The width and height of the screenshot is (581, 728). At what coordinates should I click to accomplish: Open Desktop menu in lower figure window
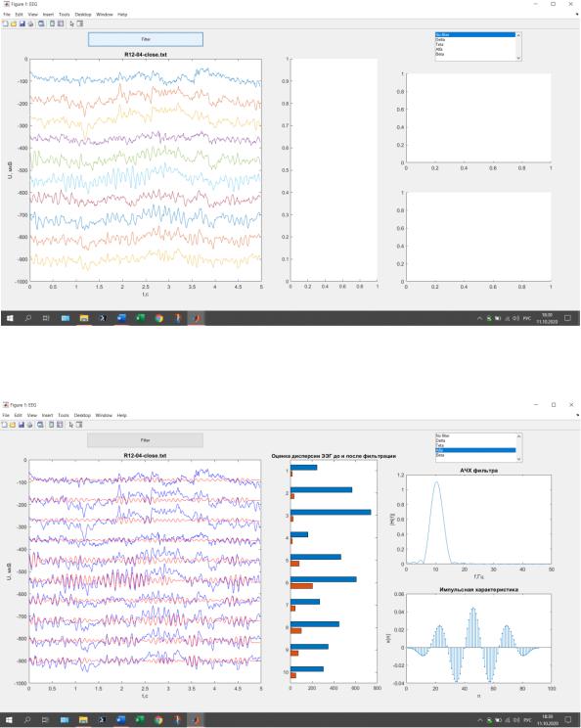tap(82, 416)
